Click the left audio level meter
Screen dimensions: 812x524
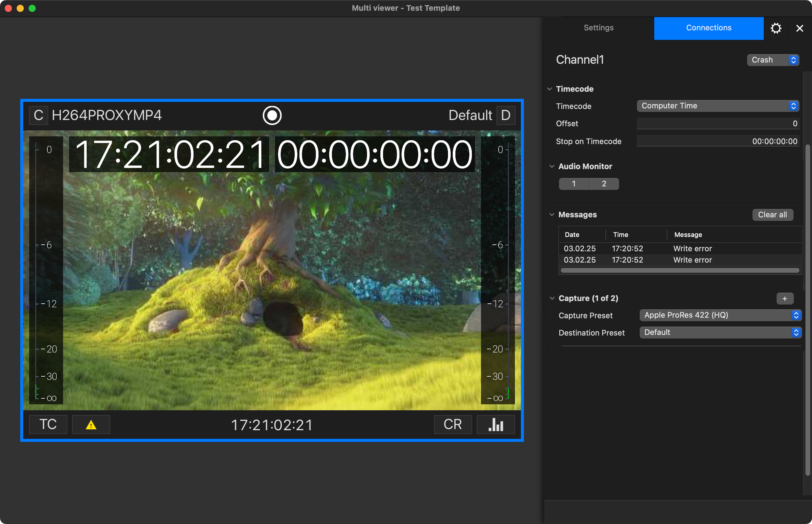point(46,271)
